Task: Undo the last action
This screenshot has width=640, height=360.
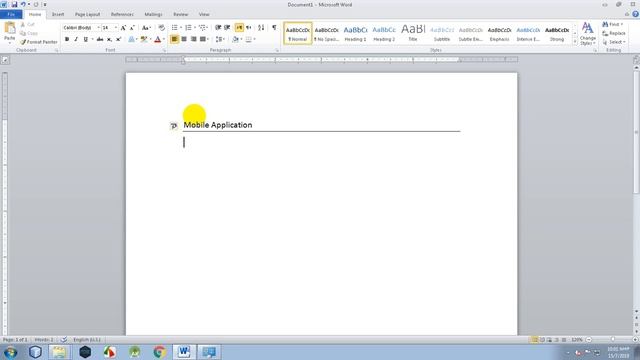Action: tap(23, 4)
